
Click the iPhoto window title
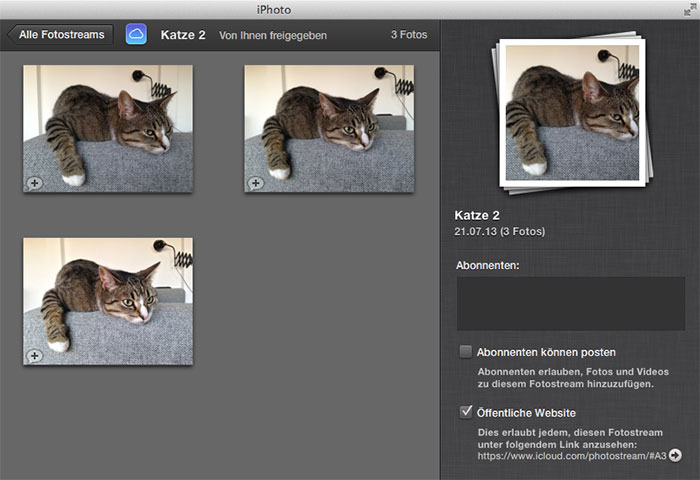point(274,9)
